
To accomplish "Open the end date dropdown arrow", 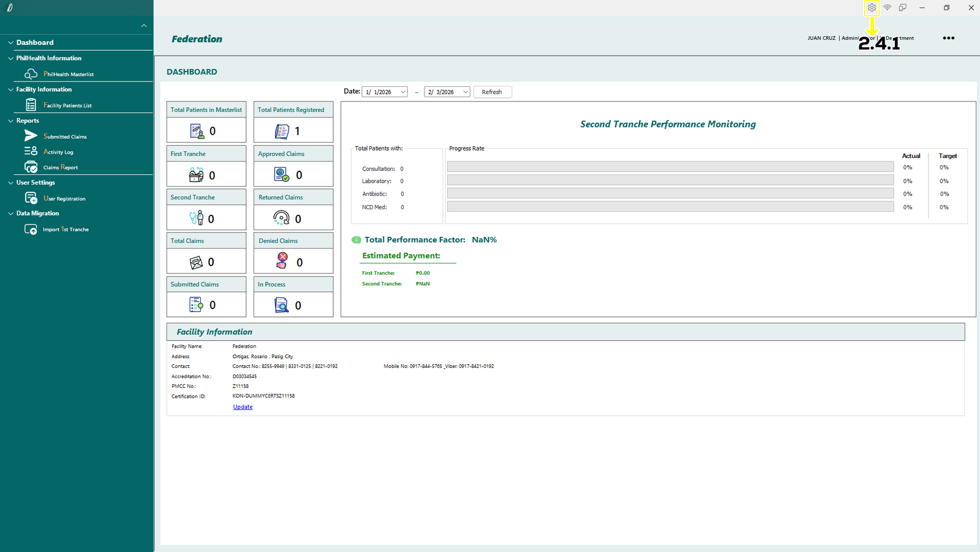I will 466,92.
